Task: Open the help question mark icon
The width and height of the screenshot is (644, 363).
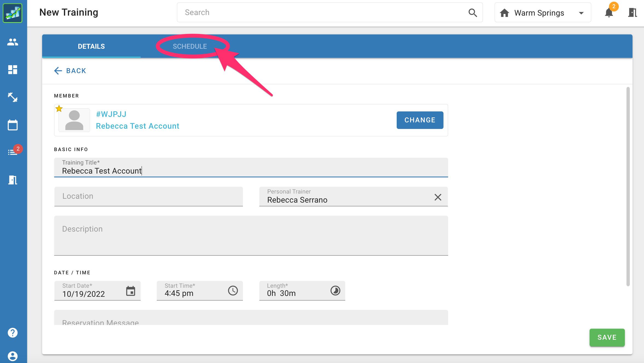Action: tap(13, 333)
